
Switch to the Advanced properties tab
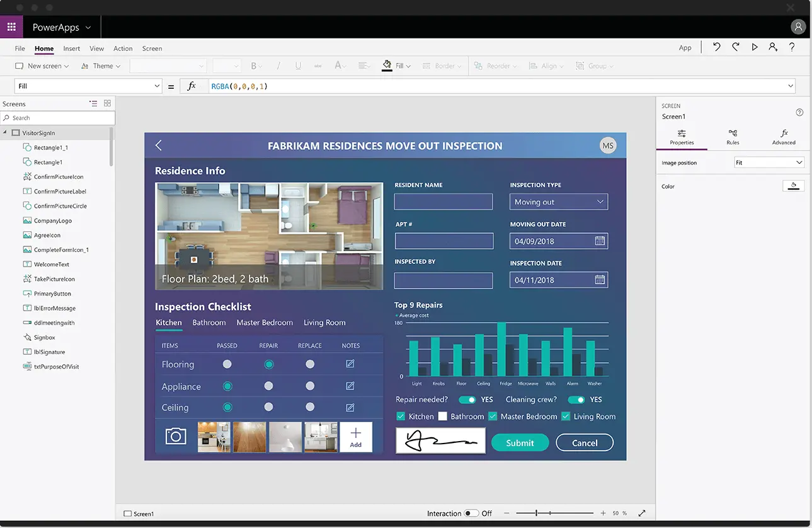tap(784, 137)
